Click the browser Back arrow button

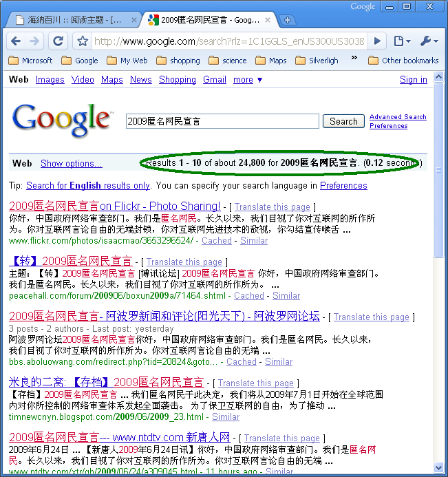(16, 41)
